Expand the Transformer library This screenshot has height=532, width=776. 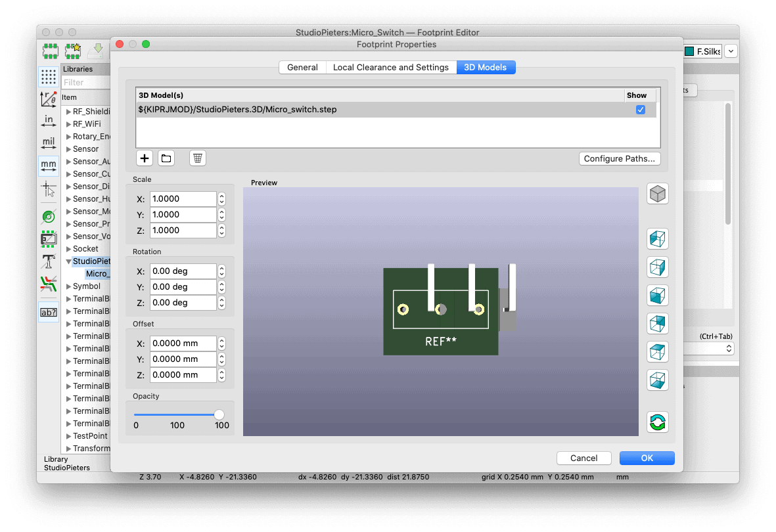coord(69,449)
